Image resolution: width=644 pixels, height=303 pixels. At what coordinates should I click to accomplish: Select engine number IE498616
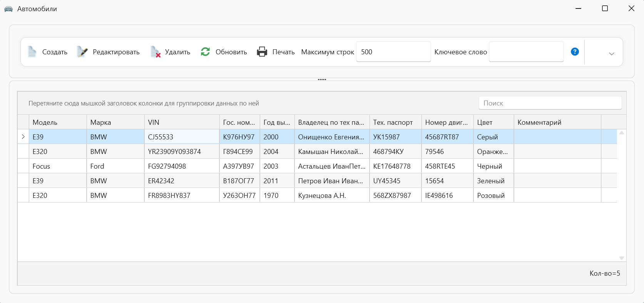coord(448,195)
